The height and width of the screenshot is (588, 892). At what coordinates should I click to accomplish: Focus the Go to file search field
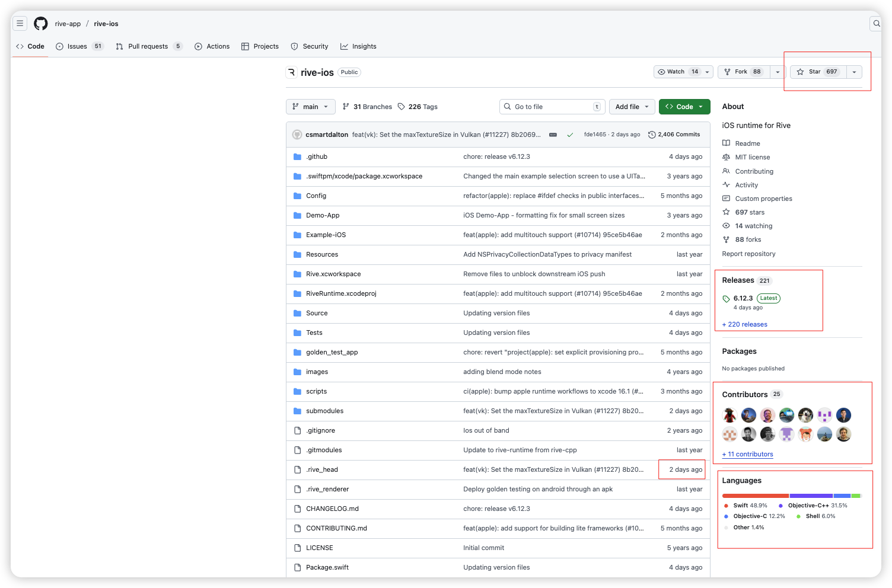(552, 107)
